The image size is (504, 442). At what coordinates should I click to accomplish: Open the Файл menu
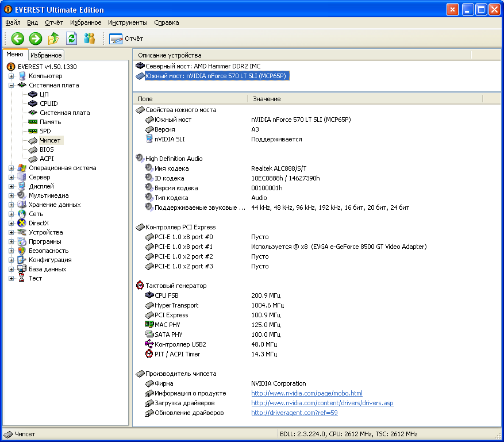coord(13,22)
